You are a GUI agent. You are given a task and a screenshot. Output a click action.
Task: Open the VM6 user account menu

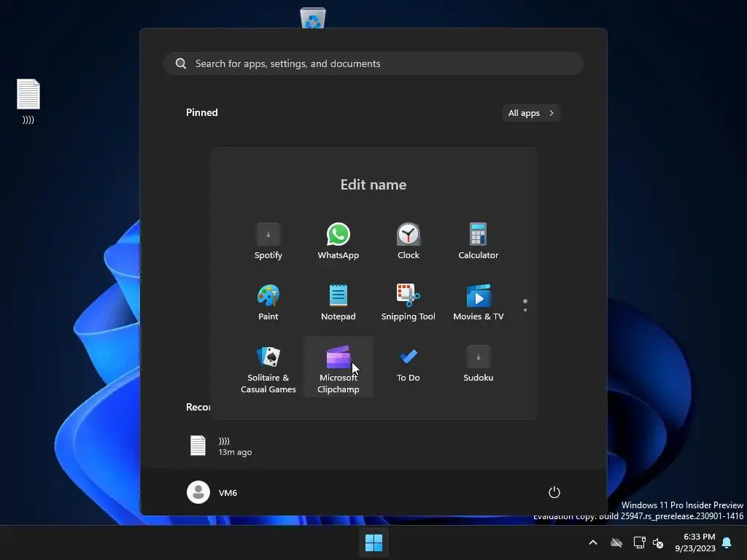point(212,492)
